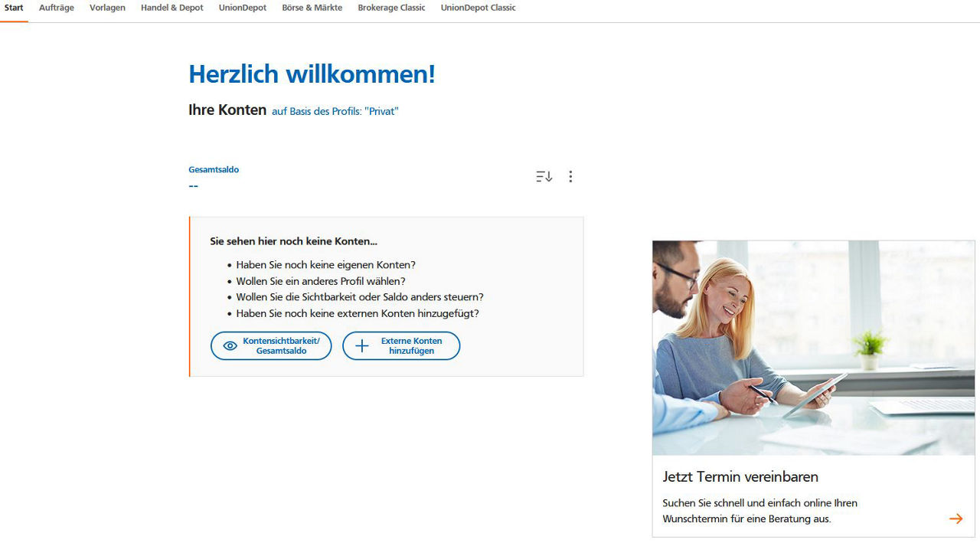Viewport: 980px width, 543px height.
Task: Open the sort accounts icon
Action: (544, 176)
